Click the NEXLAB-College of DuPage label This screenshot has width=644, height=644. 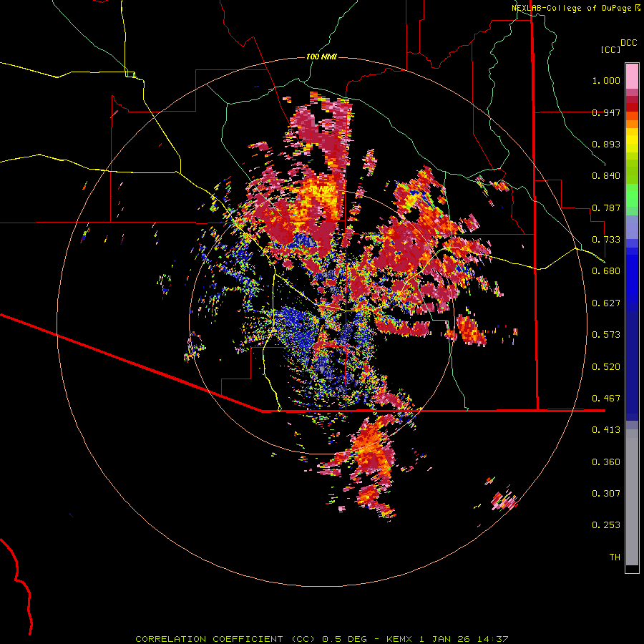click(x=571, y=8)
